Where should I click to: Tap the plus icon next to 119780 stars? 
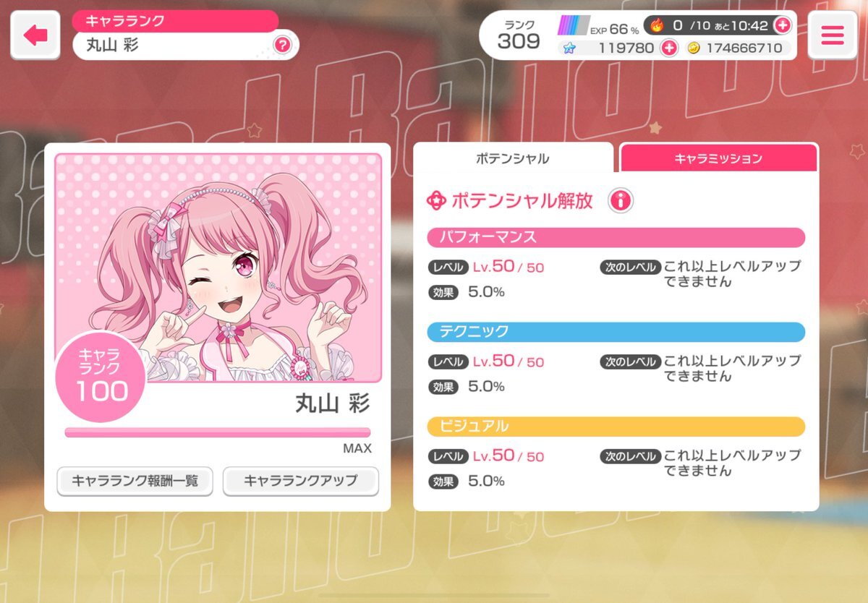tap(669, 48)
